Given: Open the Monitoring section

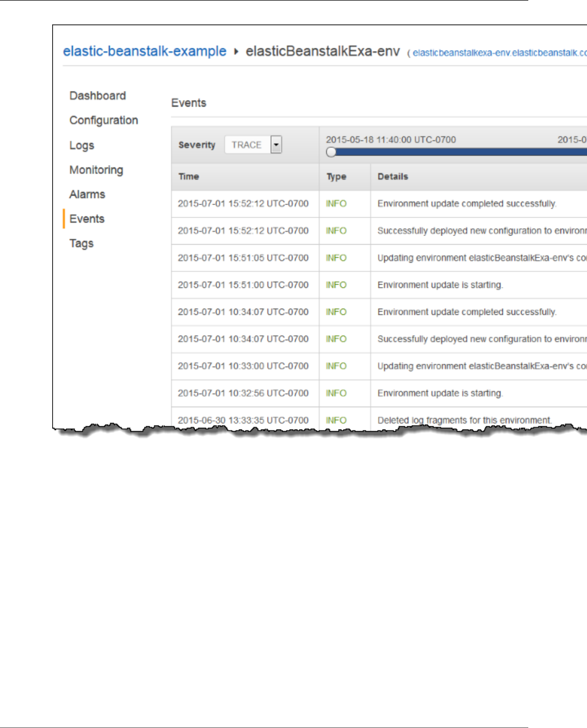Looking at the screenshot, I should tap(96, 170).
